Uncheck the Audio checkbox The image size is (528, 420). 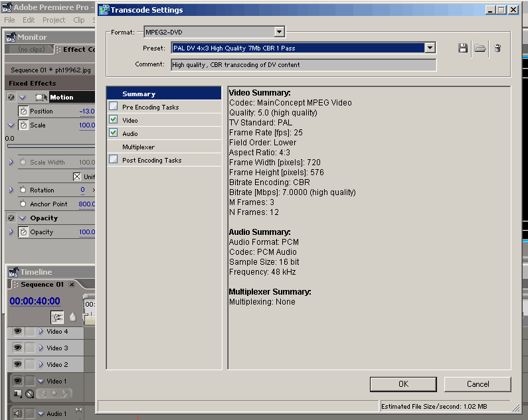point(114,133)
